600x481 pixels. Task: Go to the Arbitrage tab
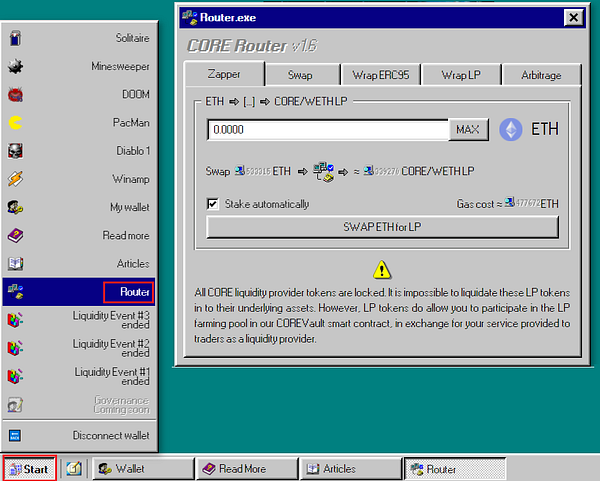pos(541,75)
